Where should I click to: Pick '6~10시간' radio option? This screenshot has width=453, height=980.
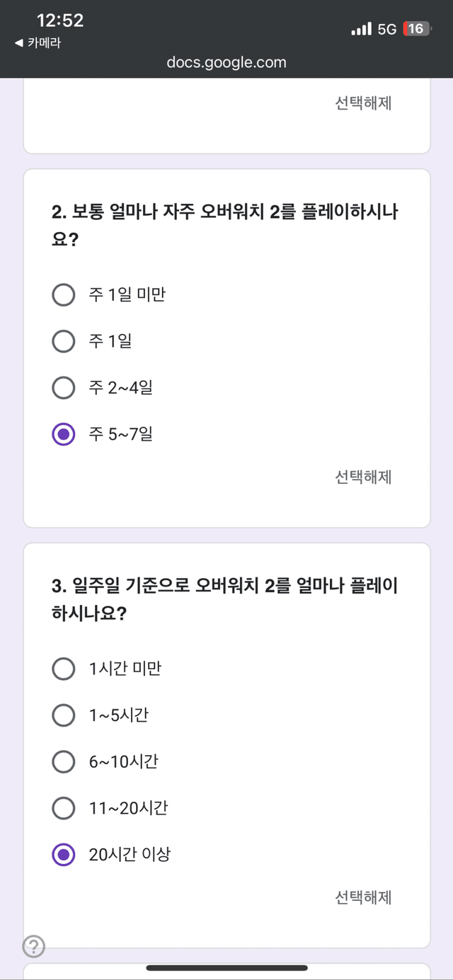[64, 762]
